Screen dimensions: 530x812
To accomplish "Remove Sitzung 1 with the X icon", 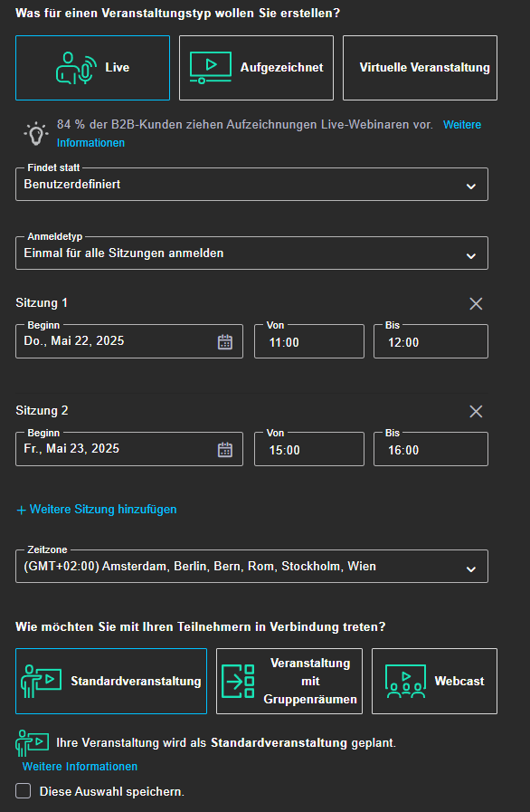I will pyautogui.click(x=476, y=303).
